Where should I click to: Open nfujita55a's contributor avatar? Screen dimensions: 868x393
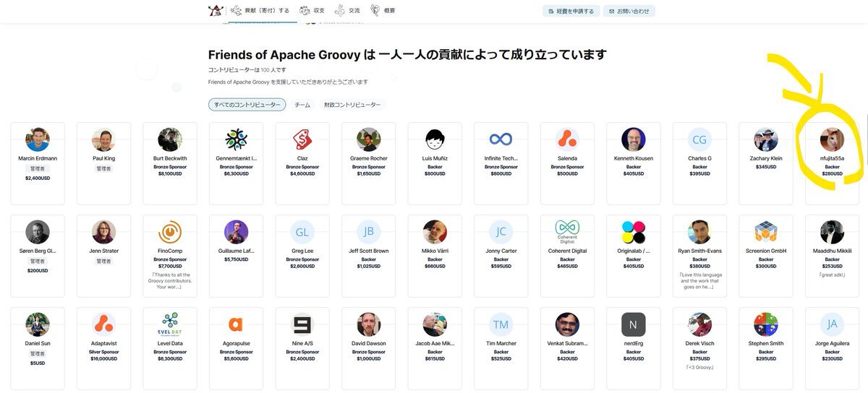point(832,139)
